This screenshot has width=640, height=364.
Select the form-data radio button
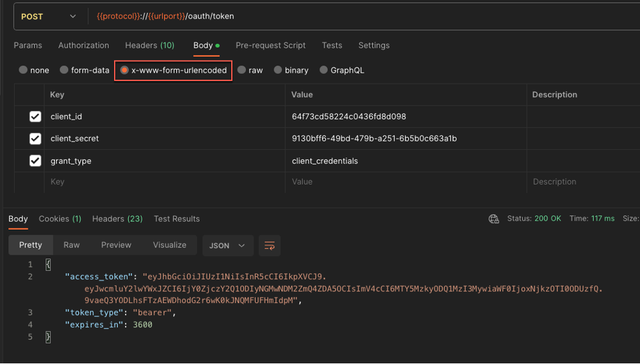64,69
